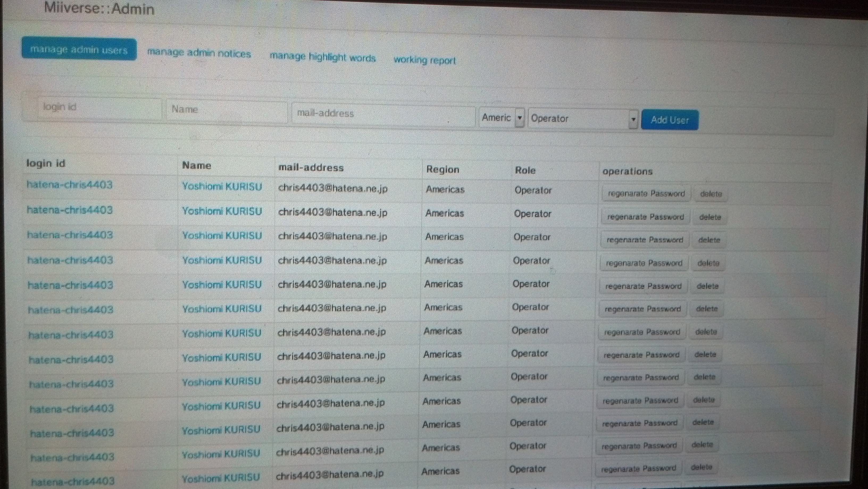Delete the last visible user row
The image size is (868, 489).
701,467
